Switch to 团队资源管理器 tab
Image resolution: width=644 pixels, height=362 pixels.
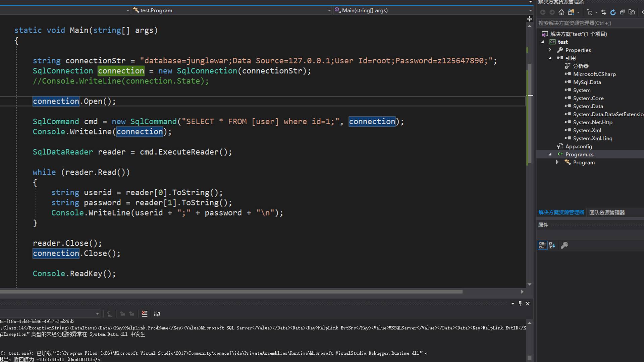pyautogui.click(x=607, y=213)
